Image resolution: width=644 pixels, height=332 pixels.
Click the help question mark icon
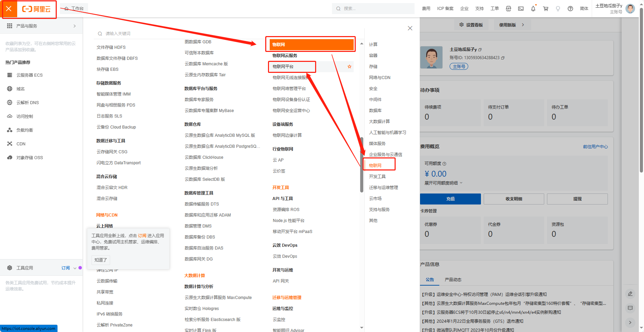coord(570,9)
